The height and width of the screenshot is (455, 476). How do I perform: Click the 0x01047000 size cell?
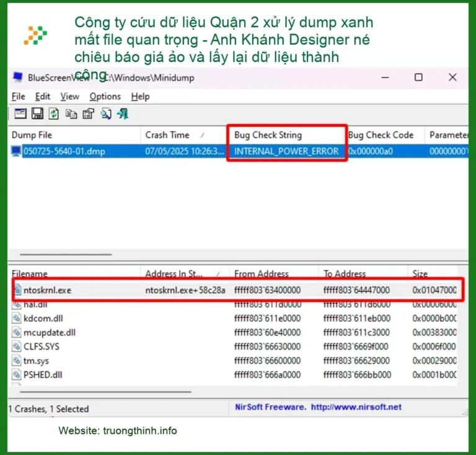[434, 290]
